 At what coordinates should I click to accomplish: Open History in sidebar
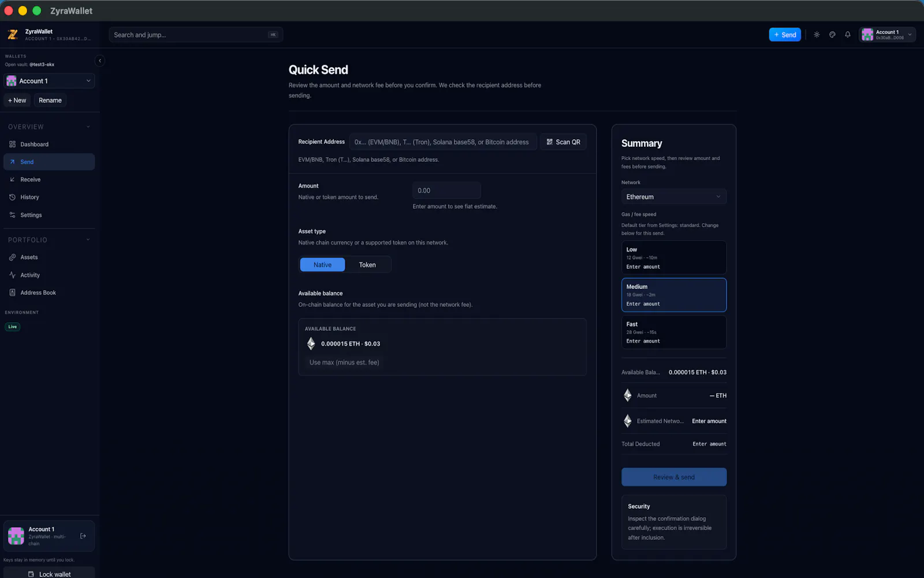pyautogui.click(x=49, y=197)
